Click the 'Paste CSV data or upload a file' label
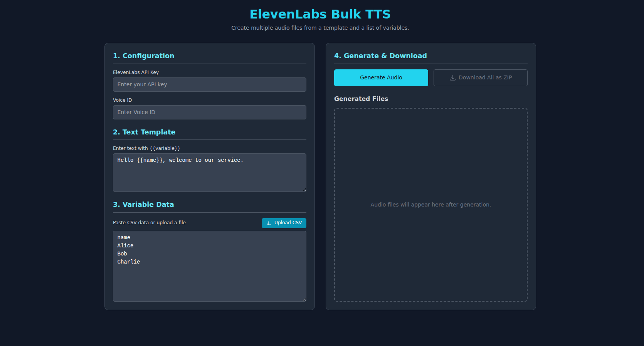644x346 pixels. coord(149,223)
